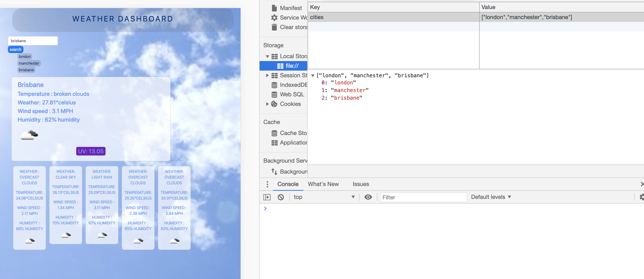
Task: Collapse the Local Storage tree
Action: pyautogui.click(x=267, y=56)
